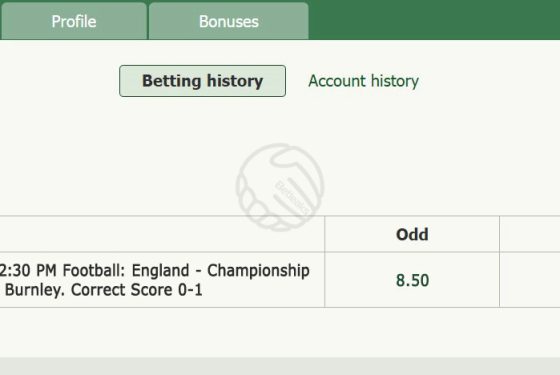Click the blank header cell right of Odd
Viewport: 560px width, 375px height.
(x=530, y=234)
